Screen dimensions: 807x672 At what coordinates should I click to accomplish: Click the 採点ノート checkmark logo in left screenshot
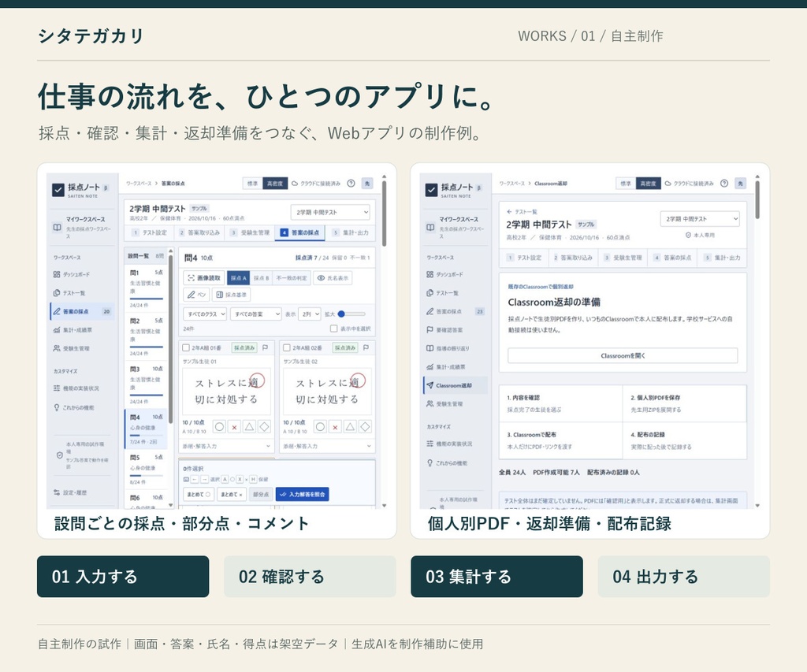pyautogui.click(x=58, y=190)
